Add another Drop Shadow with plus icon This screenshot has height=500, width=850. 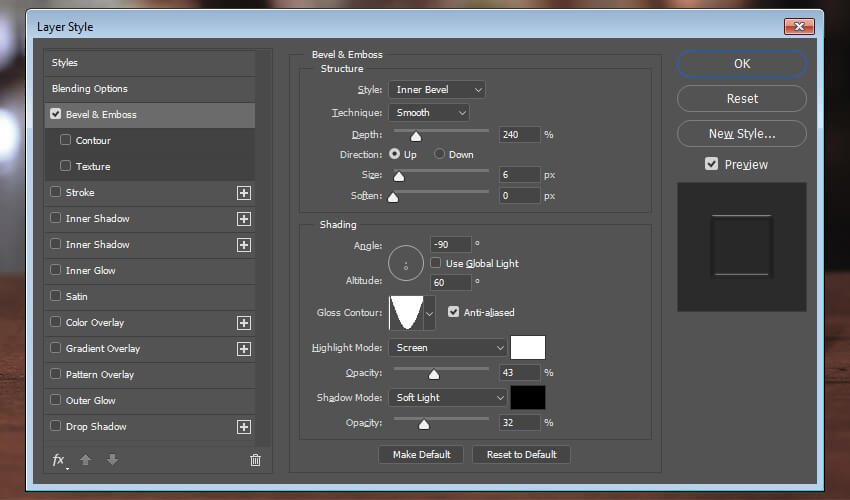[244, 427]
